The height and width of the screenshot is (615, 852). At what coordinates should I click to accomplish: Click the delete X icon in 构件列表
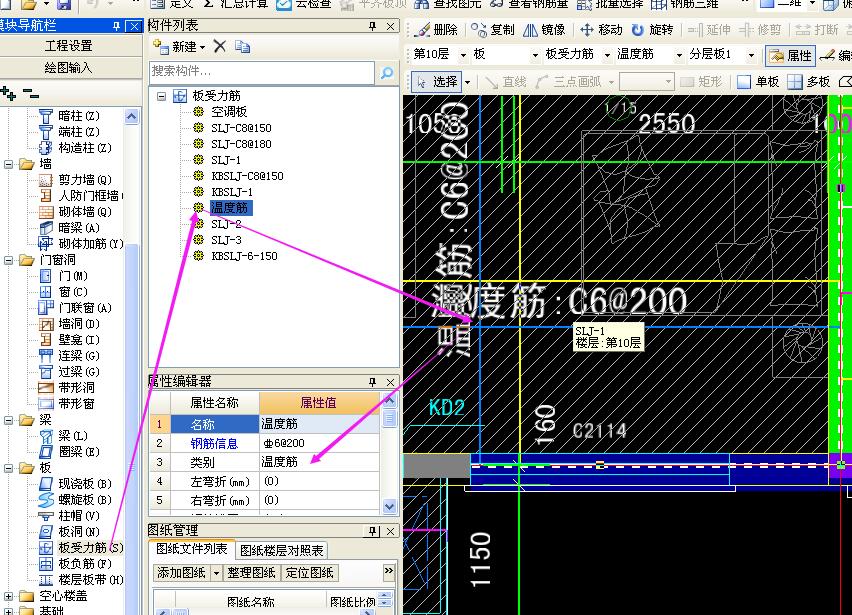[220, 47]
